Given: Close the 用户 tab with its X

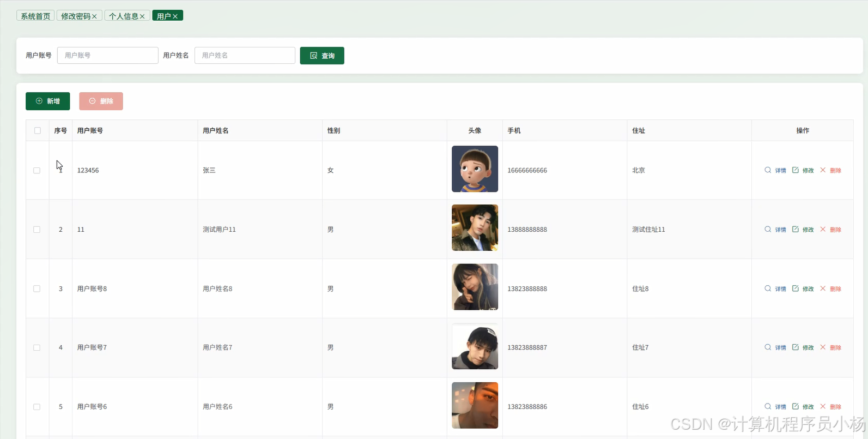Looking at the screenshot, I should 175,16.
